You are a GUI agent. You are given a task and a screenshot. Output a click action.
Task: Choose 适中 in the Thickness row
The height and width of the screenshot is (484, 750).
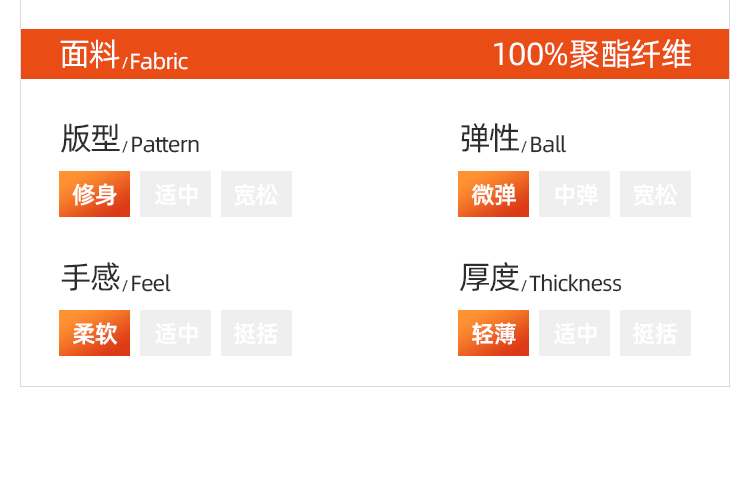[x=575, y=333]
